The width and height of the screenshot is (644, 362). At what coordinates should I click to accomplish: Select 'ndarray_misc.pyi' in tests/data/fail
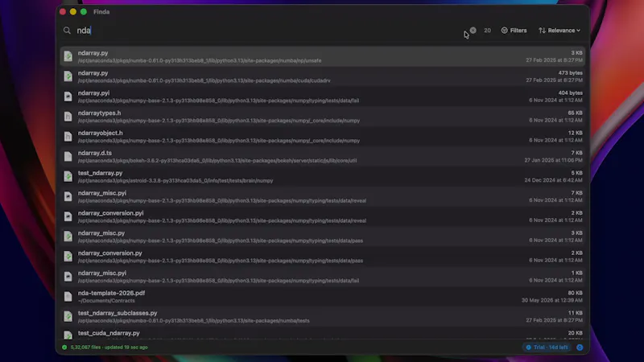tap(102, 273)
